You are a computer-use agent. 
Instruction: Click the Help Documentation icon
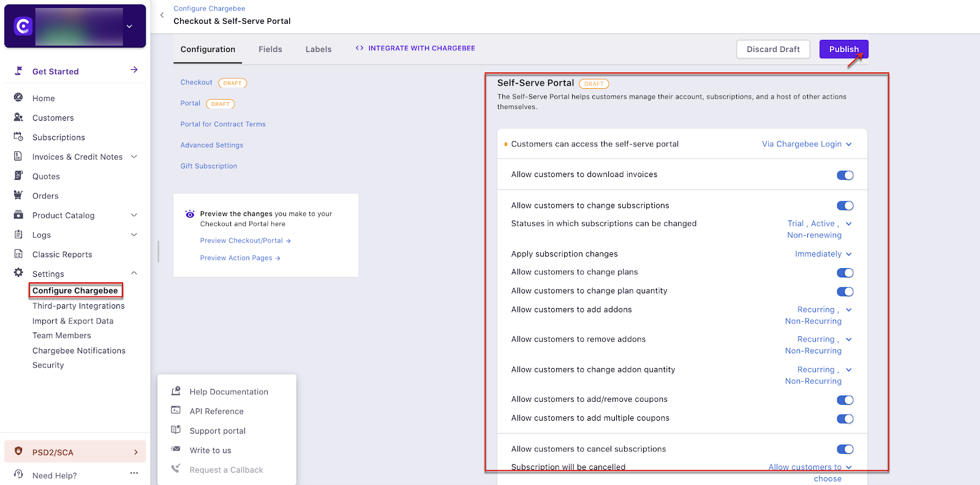point(176,391)
